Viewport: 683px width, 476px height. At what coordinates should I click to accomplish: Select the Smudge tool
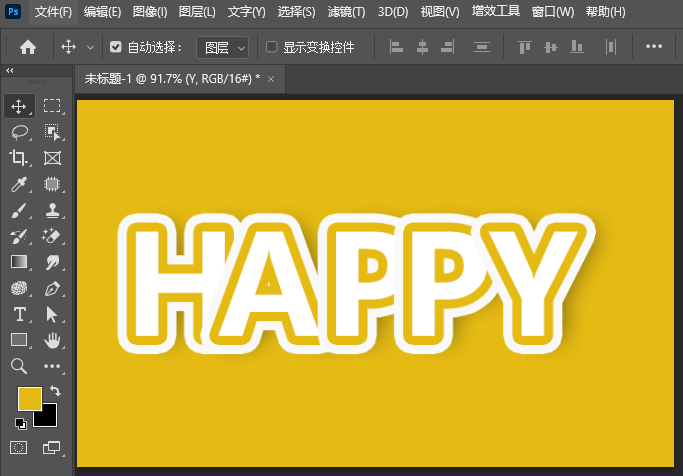[x=52, y=263]
